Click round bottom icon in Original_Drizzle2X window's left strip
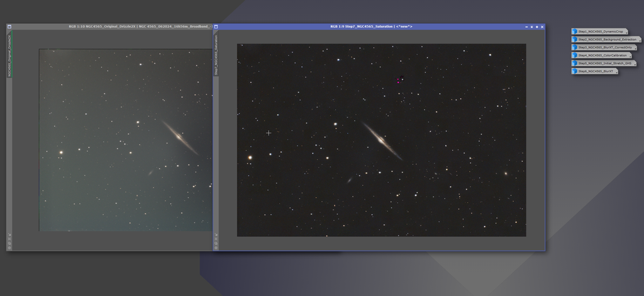The width and height of the screenshot is (644, 296). click(9, 248)
